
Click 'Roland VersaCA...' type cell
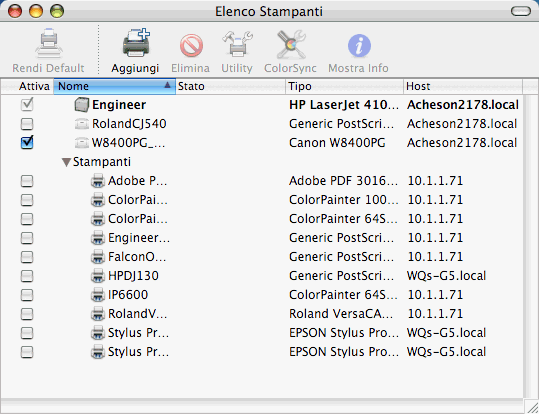tap(341, 314)
